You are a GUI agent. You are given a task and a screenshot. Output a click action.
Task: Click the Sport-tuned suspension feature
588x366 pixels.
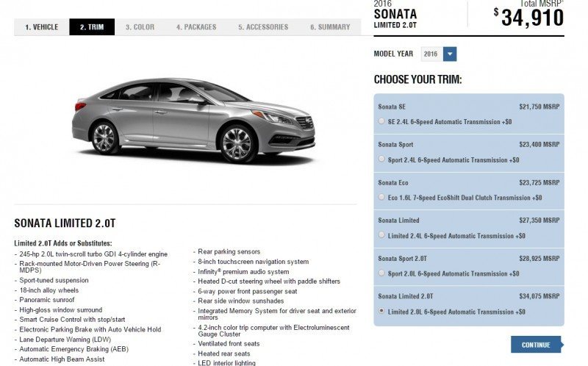click(x=54, y=281)
